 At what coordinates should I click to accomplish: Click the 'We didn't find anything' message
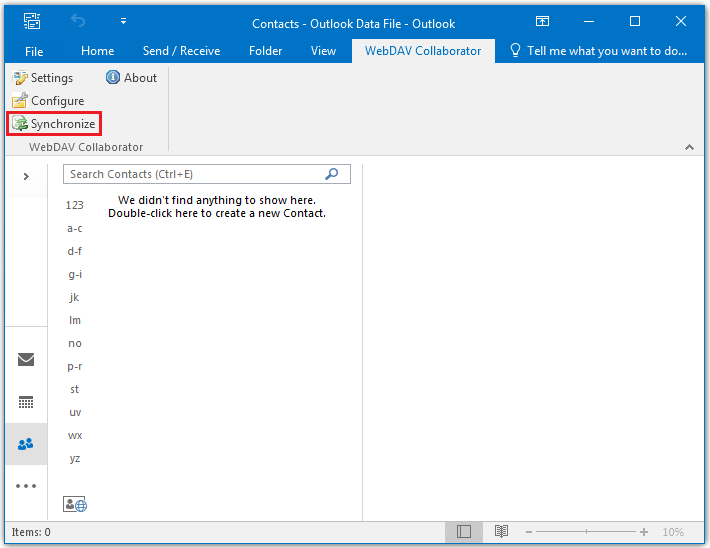[x=217, y=207]
